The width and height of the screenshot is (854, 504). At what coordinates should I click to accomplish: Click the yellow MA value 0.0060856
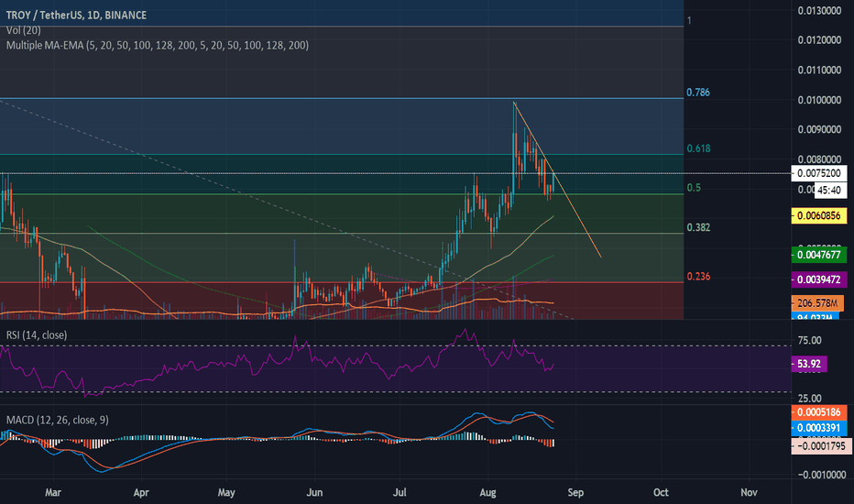point(819,215)
